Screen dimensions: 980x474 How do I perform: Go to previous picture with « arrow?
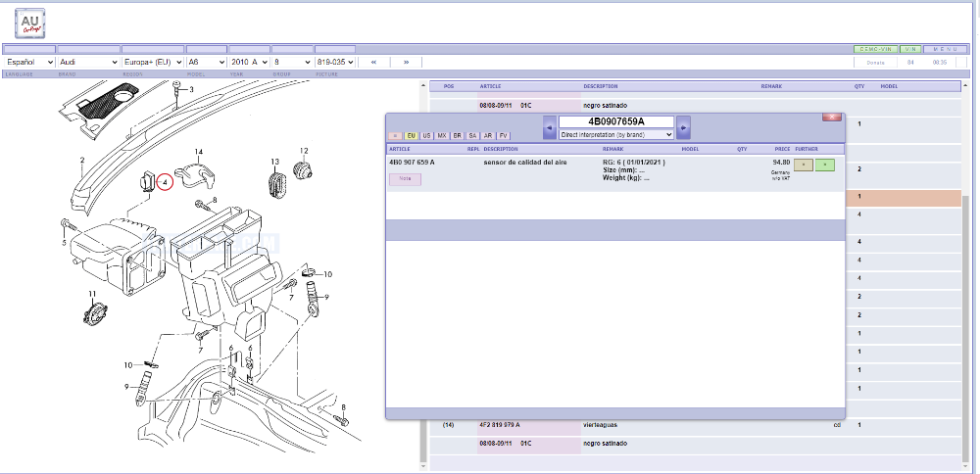point(373,62)
